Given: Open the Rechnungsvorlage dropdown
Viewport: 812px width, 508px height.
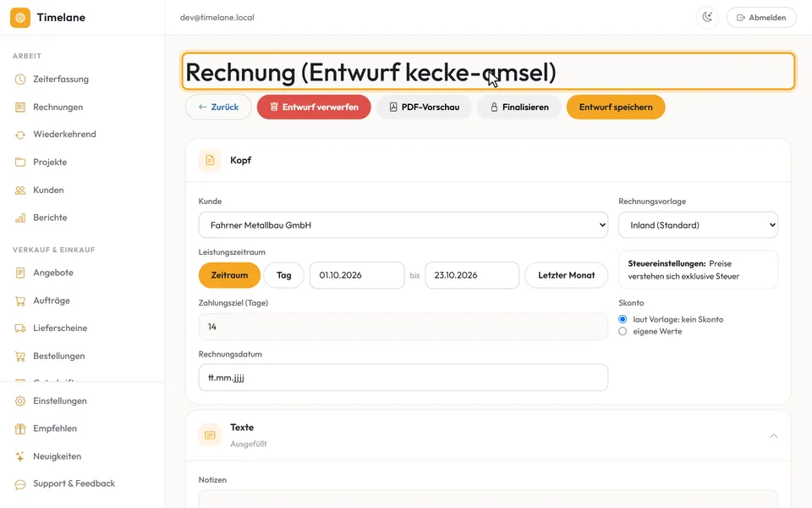Looking at the screenshot, I should pyautogui.click(x=698, y=225).
